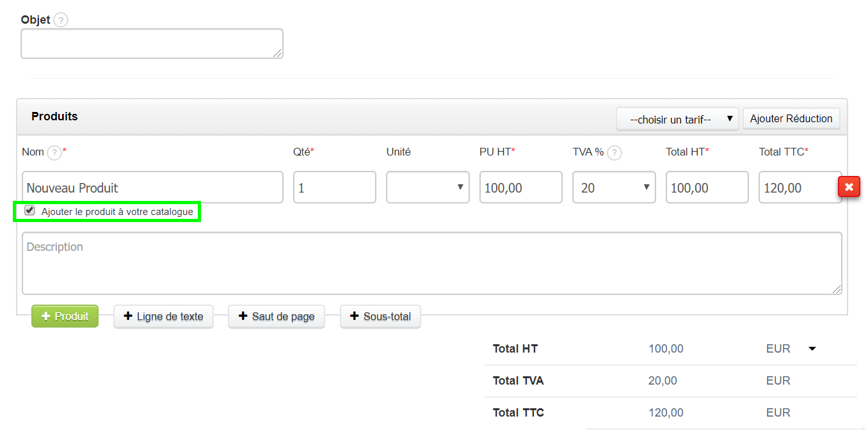Delete the Nouveau Produit line
The image size is (868, 430).
click(849, 186)
